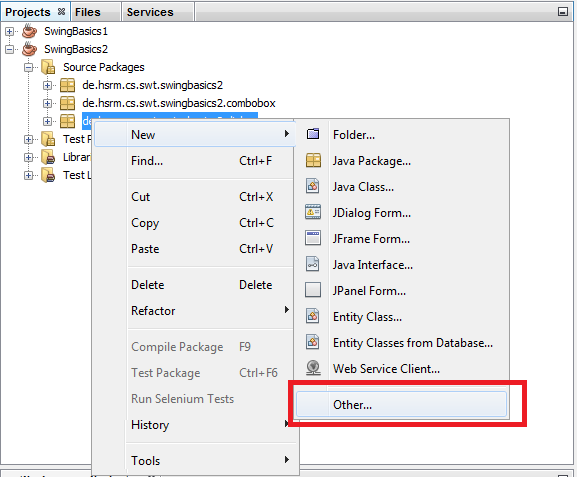The image size is (577, 477).
Task: Click the Web Service Client globe icon
Action: pos(313,368)
